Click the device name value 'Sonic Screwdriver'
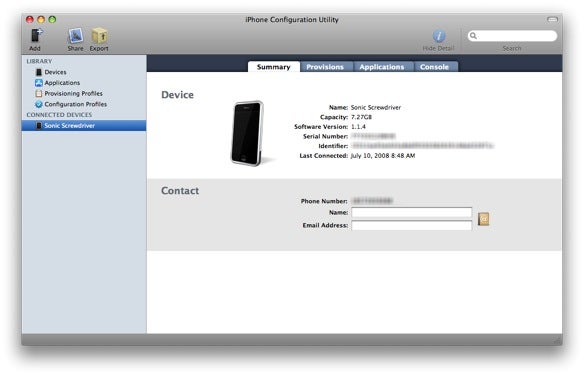The width and height of the screenshot is (584, 375). [376, 107]
